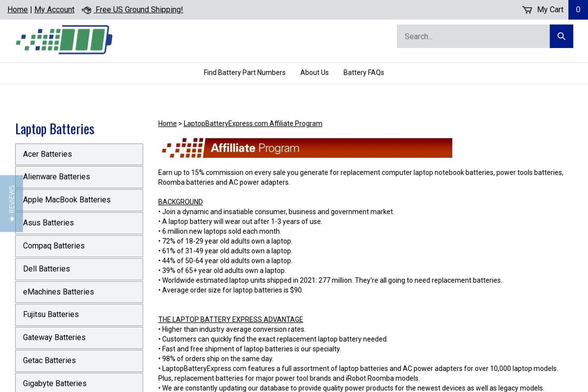Select Acer Batteries category
Image resolution: width=588 pixels, height=392 pixels.
79,154
